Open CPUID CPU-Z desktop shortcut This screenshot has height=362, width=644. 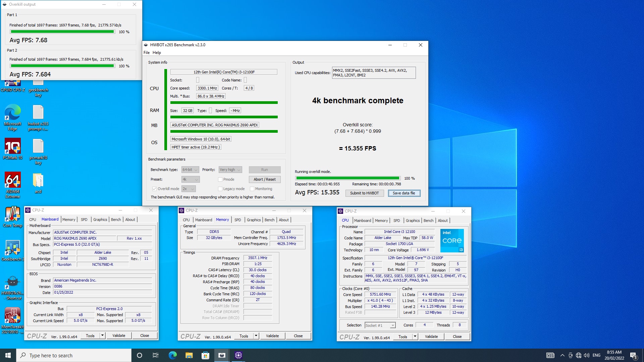tap(13, 86)
